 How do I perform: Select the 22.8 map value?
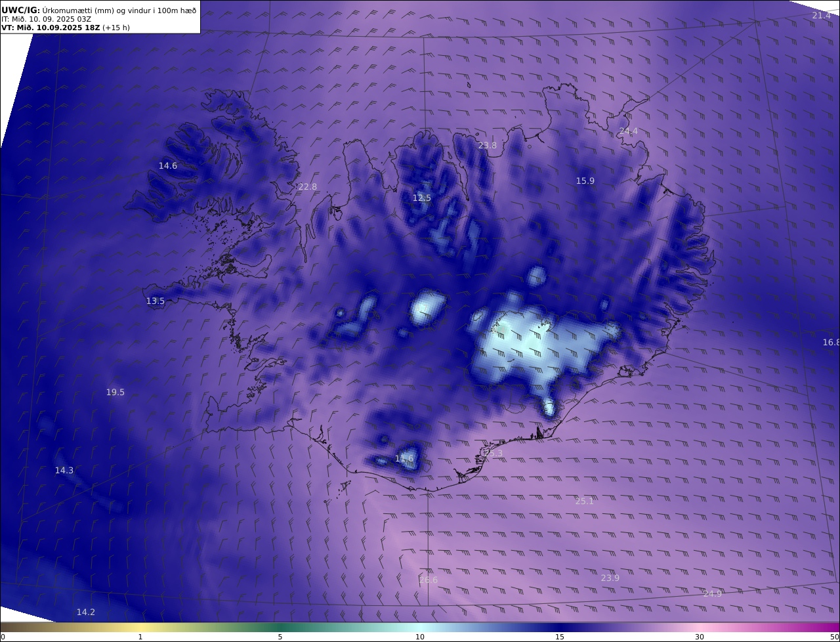(x=307, y=187)
